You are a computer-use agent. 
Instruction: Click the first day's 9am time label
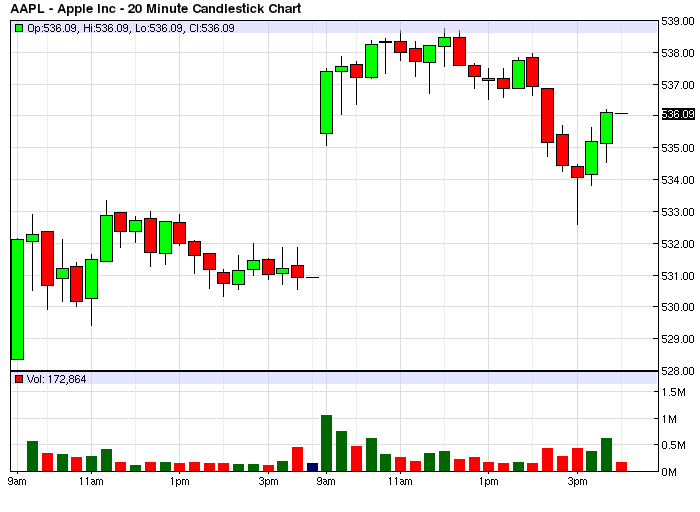click(x=17, y=482)
